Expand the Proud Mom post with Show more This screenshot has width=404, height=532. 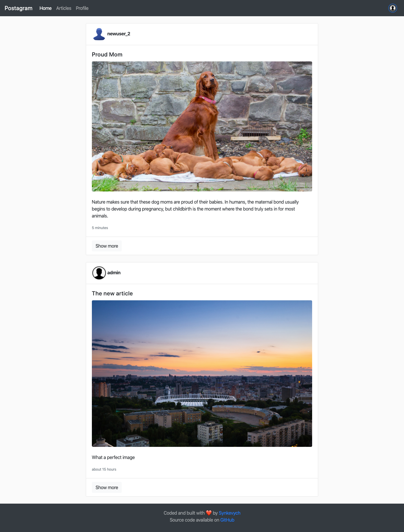point(107,246)
